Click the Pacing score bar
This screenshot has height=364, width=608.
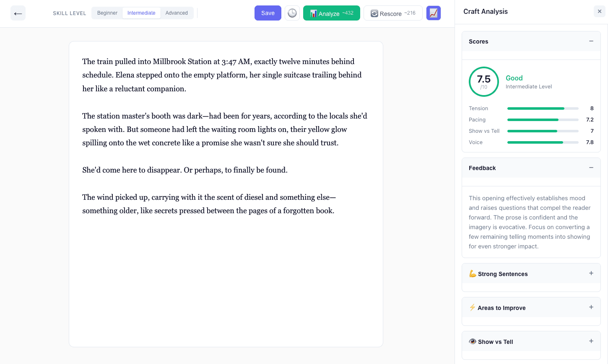pyautogui.click(x=543, y=119)
